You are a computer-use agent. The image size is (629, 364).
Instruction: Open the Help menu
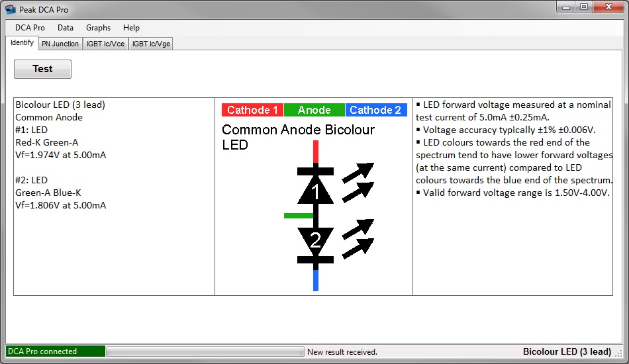131,28
